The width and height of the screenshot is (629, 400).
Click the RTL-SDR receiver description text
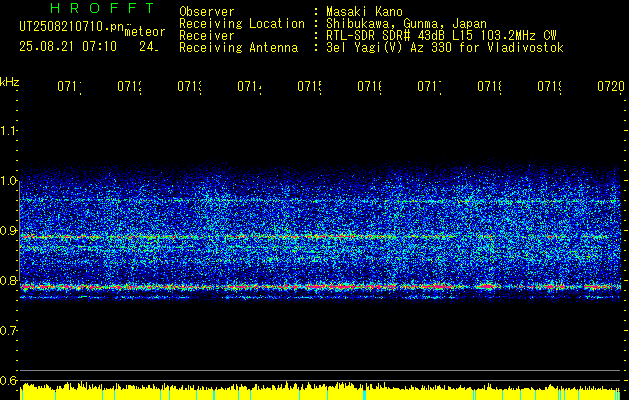point(441,36)
